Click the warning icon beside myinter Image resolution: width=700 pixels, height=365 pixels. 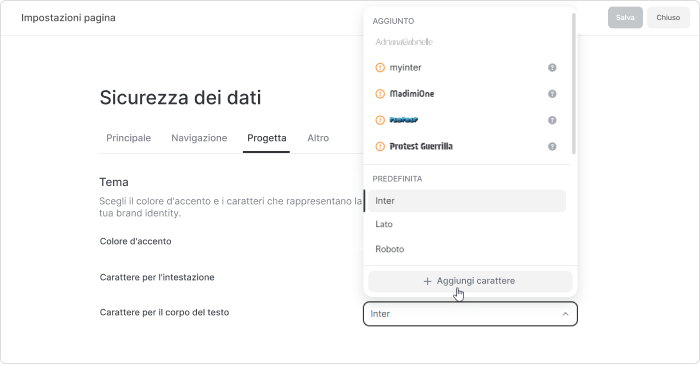pyautogui.click(x=380, y=68)
